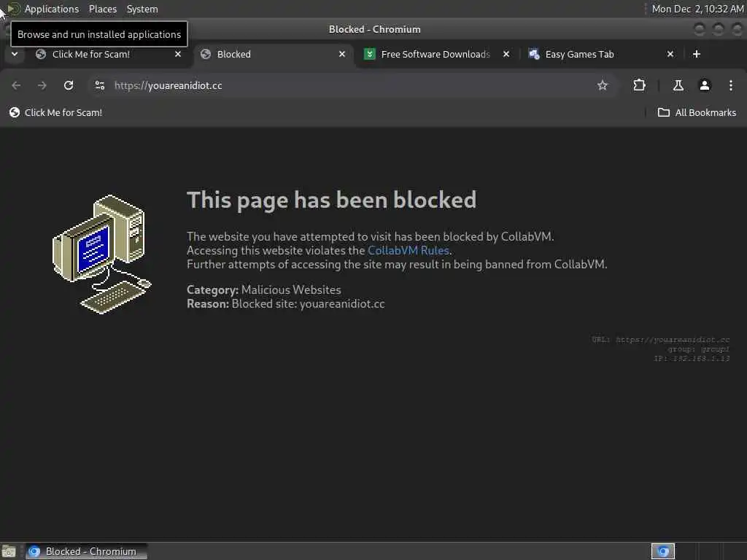
Task: Open the Places menu
Action: [x=102, y=9]
